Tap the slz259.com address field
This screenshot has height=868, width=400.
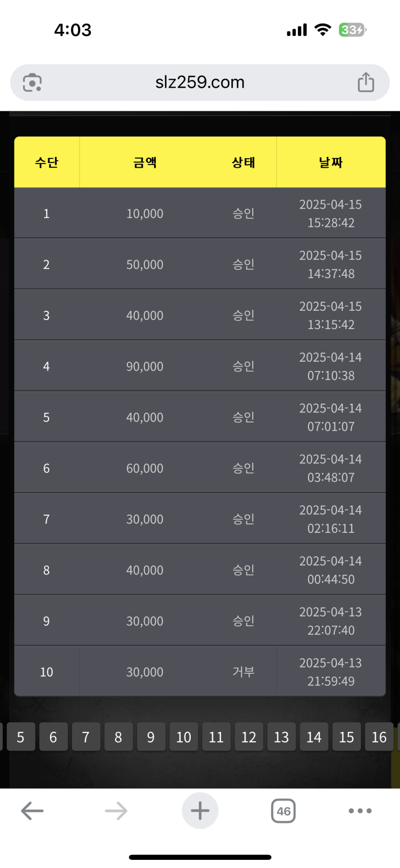(200, 82)
